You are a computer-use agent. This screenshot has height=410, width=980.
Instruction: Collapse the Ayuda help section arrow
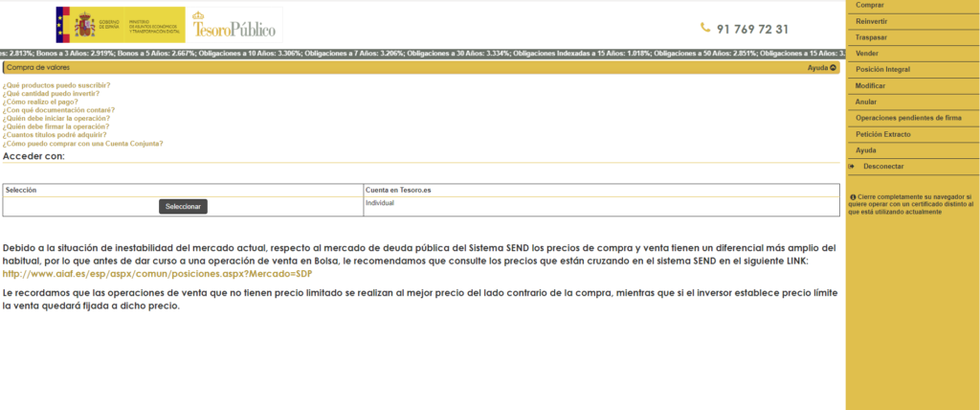834,68
